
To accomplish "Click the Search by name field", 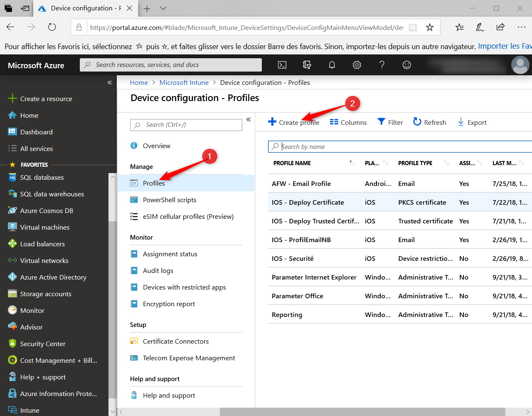I will pyautogui.click(x=399, y=147).
